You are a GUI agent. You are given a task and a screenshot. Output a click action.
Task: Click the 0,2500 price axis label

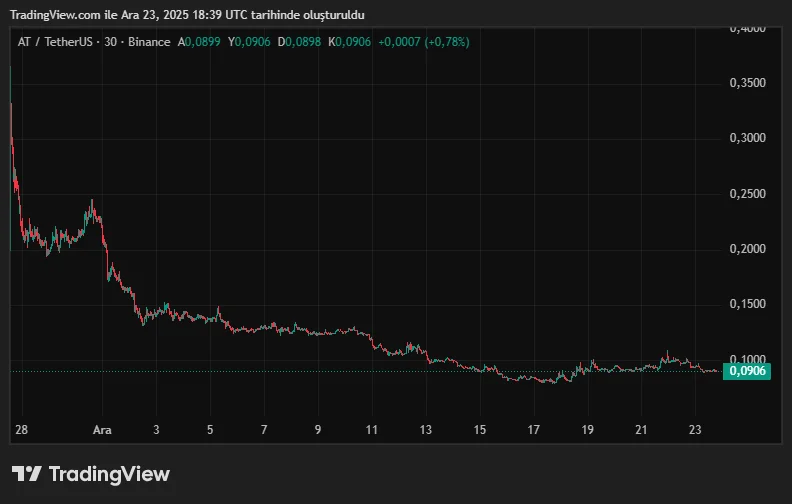point(747,194)
